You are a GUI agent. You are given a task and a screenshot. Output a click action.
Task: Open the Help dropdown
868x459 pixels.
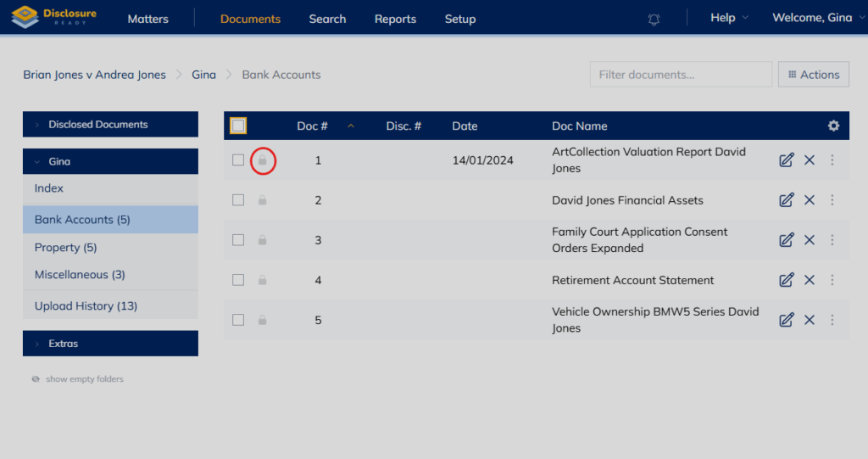point(729,18)
